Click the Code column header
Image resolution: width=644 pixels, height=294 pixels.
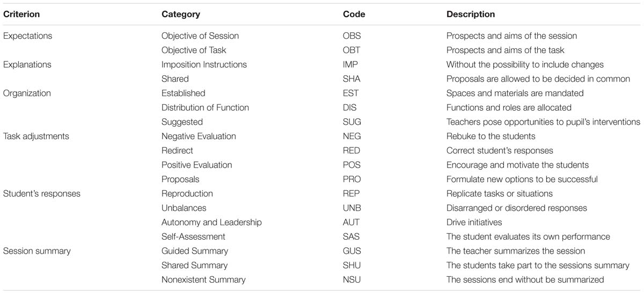[354, 15]
